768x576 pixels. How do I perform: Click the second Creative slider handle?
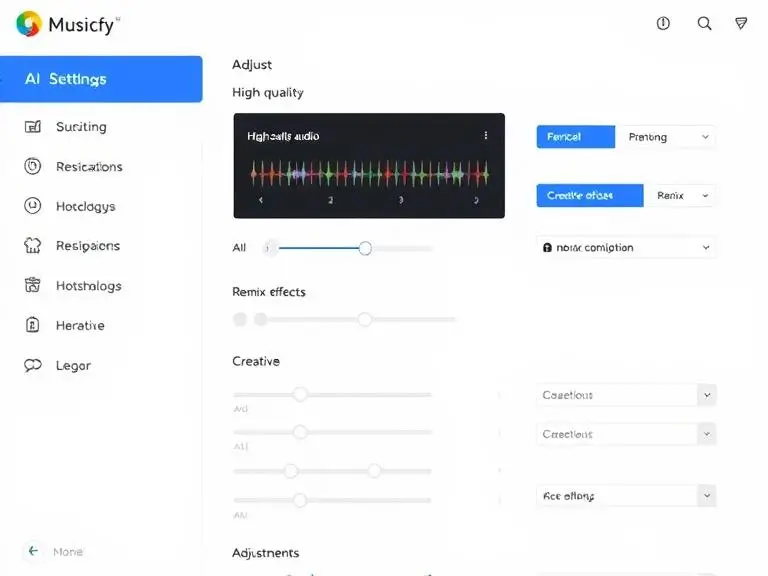(300, 432)
